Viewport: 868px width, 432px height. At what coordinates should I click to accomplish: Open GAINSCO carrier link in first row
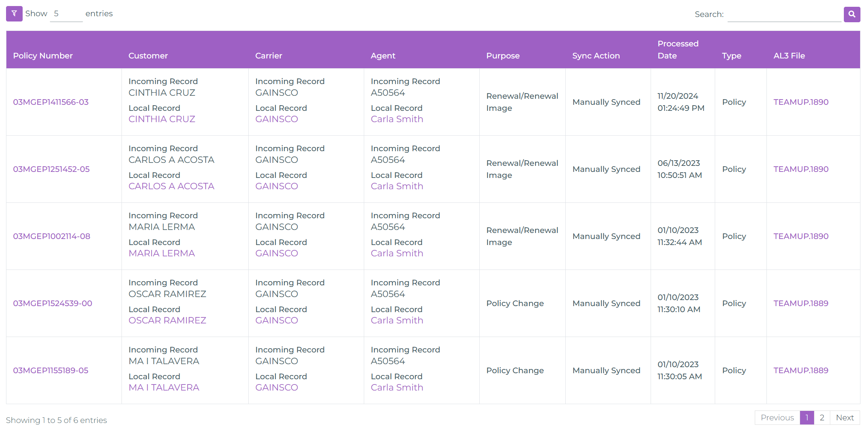coord(276,119)
